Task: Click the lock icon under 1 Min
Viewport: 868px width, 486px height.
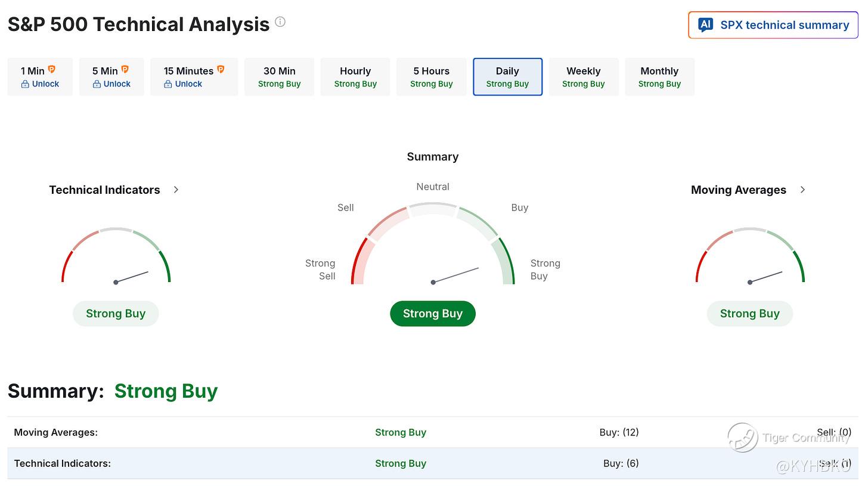Action: (x=25, y=84)
